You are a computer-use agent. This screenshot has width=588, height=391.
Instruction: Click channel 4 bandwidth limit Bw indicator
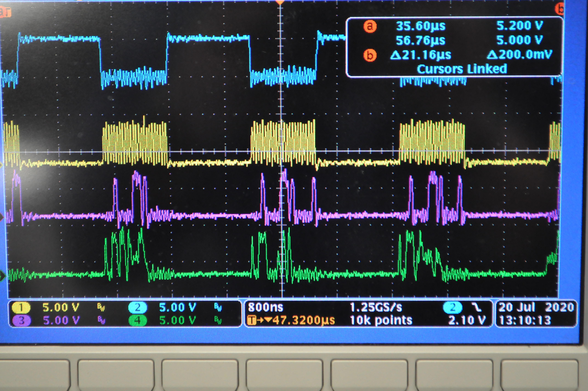click(x=218, y=321)
